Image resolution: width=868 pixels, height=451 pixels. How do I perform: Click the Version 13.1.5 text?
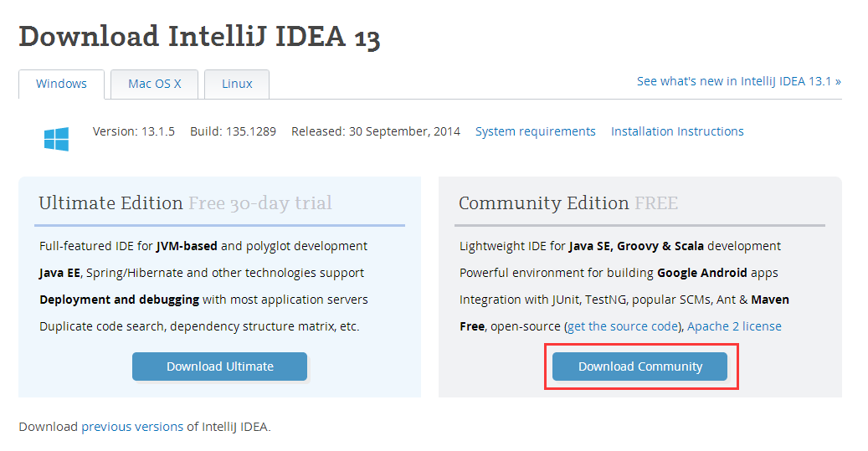coord(134,131)
